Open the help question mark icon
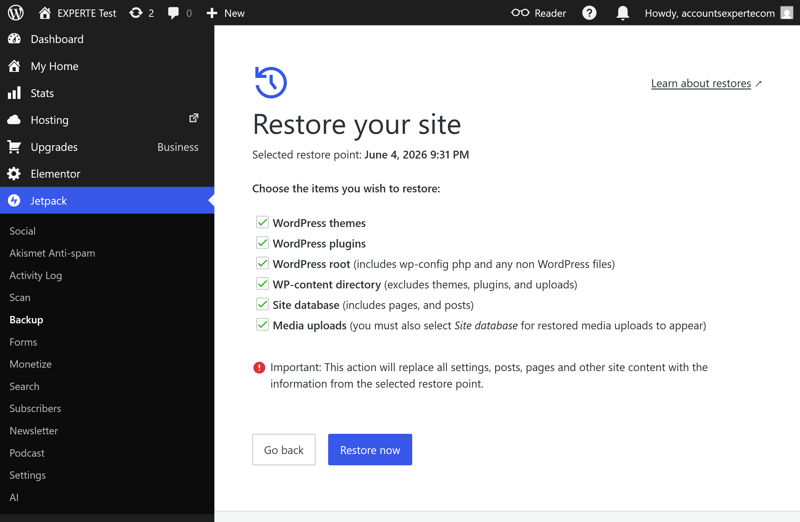This screenshot has height=522, width=800. [x=589, y=13]
